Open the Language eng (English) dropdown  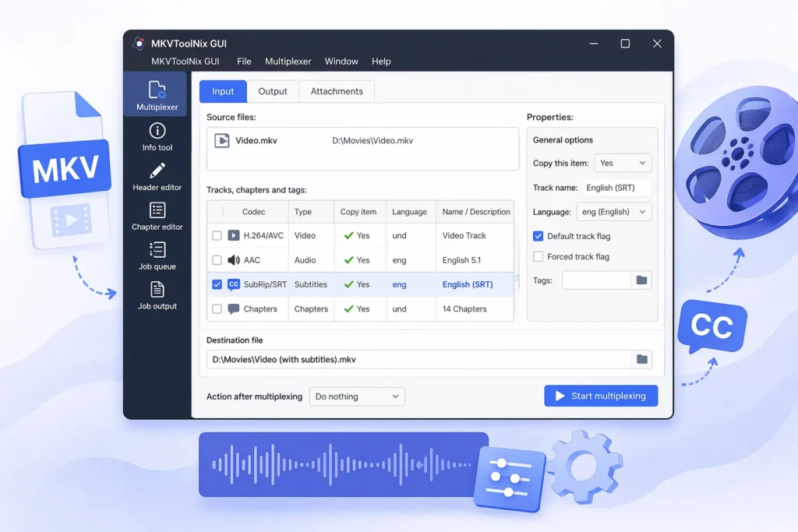(x=613, y=212)
